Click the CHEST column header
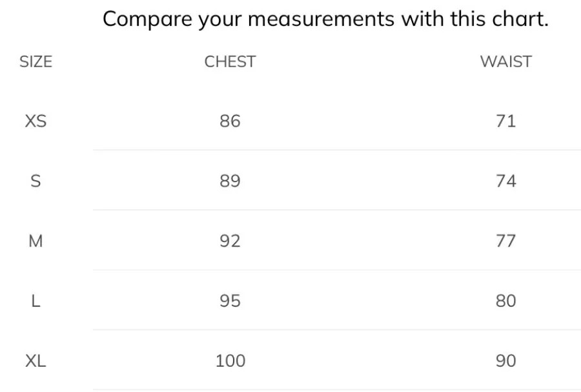 pos(230,61)
